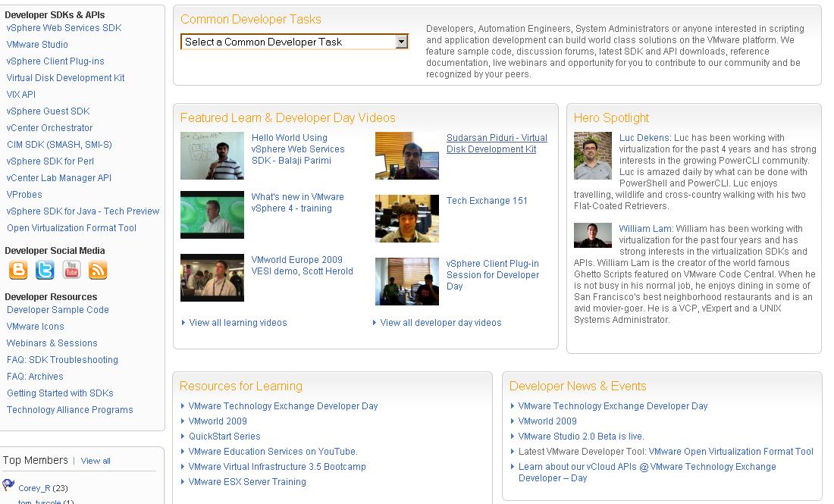Open the YouTube social media icon
This screenshot has height=504, width=834.
(71, 270)
